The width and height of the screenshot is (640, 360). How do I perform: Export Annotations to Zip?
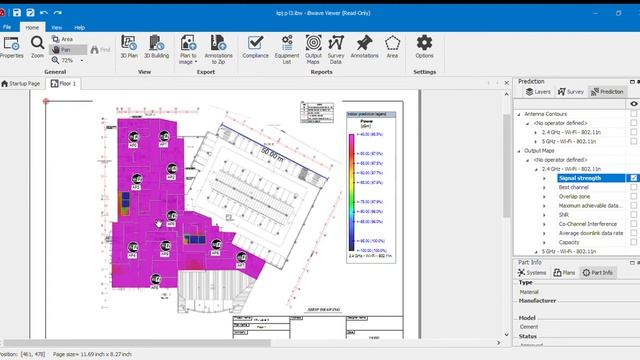[x=218, y=50]
